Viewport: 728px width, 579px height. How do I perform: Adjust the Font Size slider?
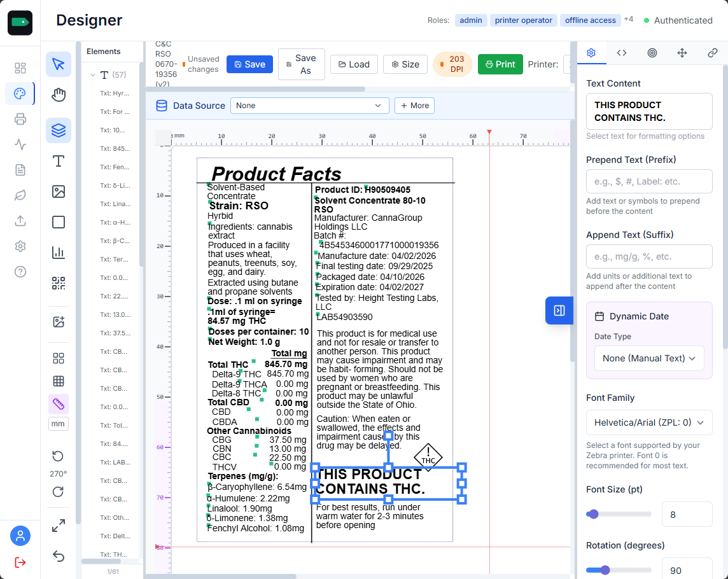(x=594, y=514)
